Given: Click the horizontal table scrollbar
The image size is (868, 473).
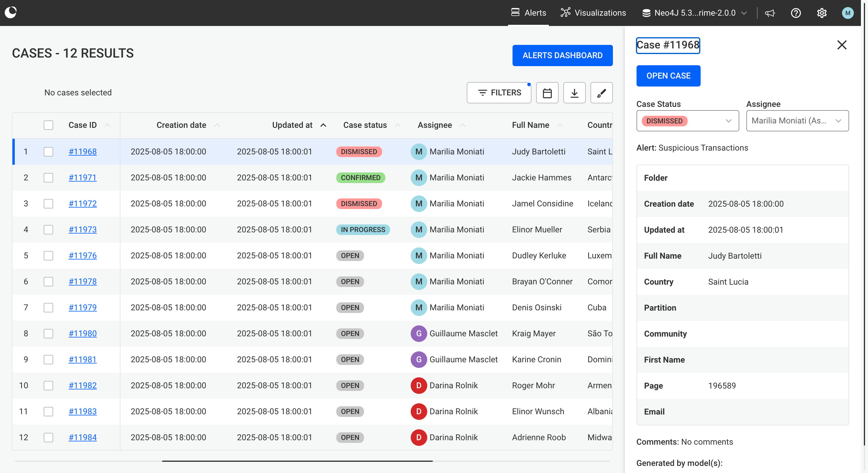Looking at the screenshot, I should (297, 461).
